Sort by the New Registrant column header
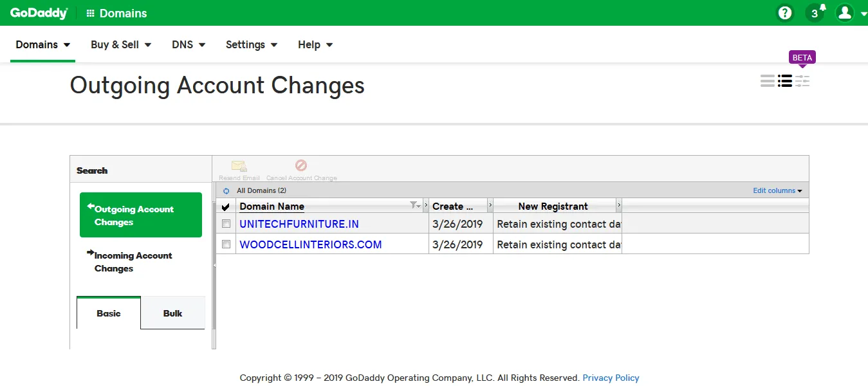This screenshot has height=386, width=868. point(553,207)
